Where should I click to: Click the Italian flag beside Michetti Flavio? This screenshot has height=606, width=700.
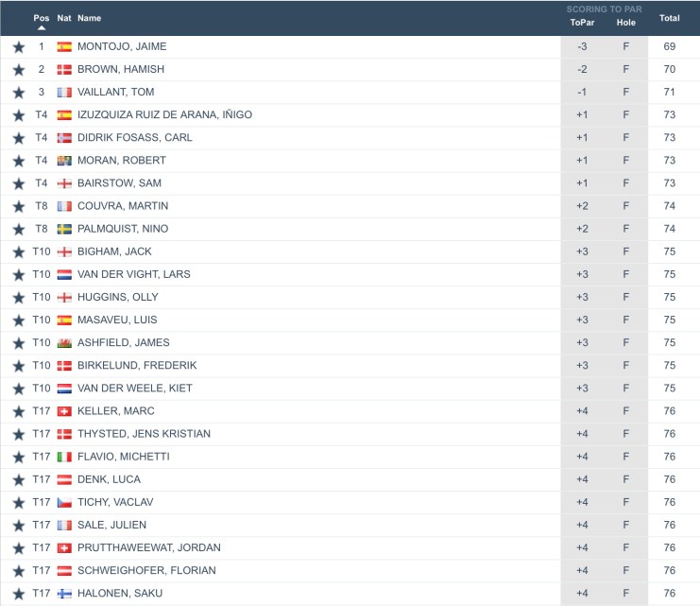pyautogui.click(x=64, y=457)
